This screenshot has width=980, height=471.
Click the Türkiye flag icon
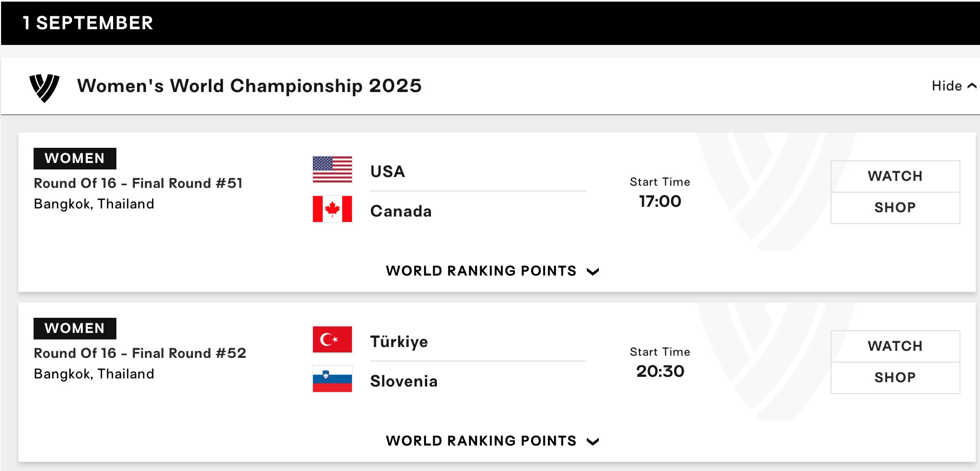click(x=332, y=339)
